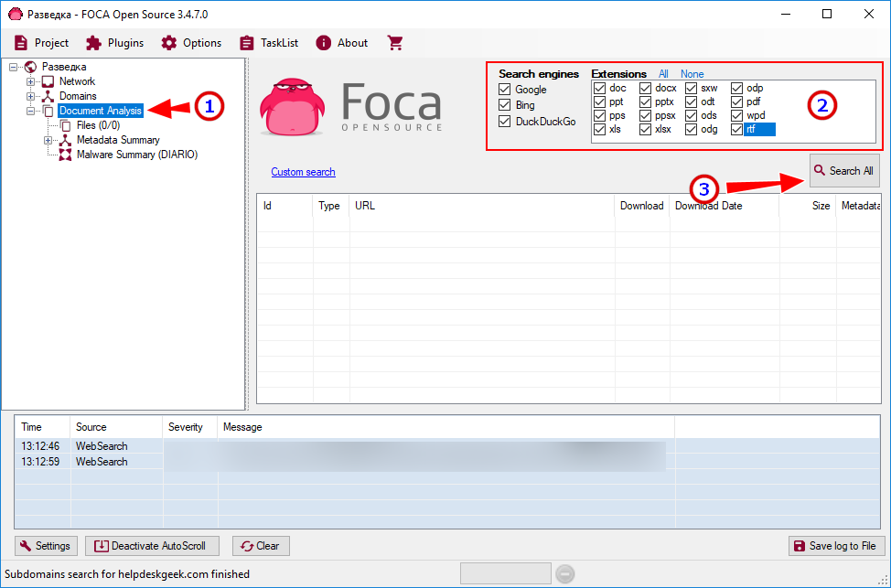Uncheck the odt extension checkbox
891x588 pixels.
pyautogui.click(x=691, y=102)
